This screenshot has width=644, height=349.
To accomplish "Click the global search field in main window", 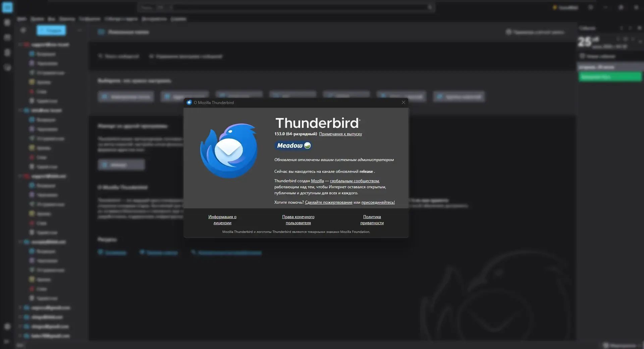I will point(286,7).
